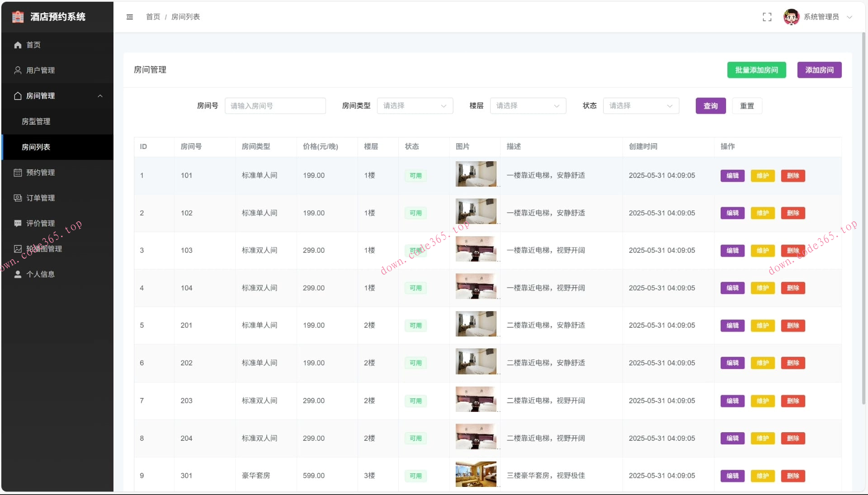The image size is (868, 495).
Task: Collapse the 房间管理 submenu
Action: click(x=100, y=96)
